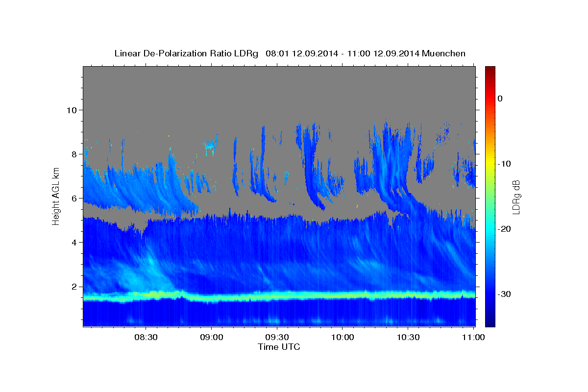This screenshot has width=588, height=392.
Task: Click the dark red top of the colorbar
Action: 490,71
